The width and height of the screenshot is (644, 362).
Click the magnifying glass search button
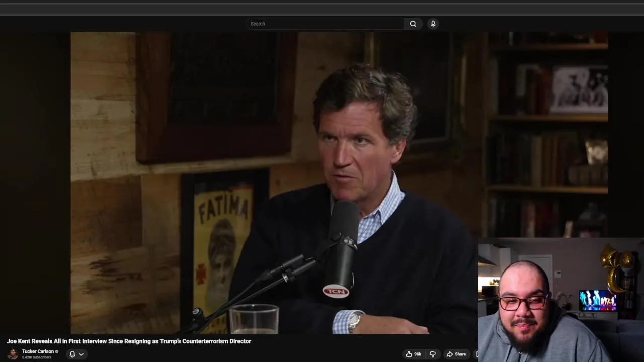pyautogui.click(x=413, y=24)
